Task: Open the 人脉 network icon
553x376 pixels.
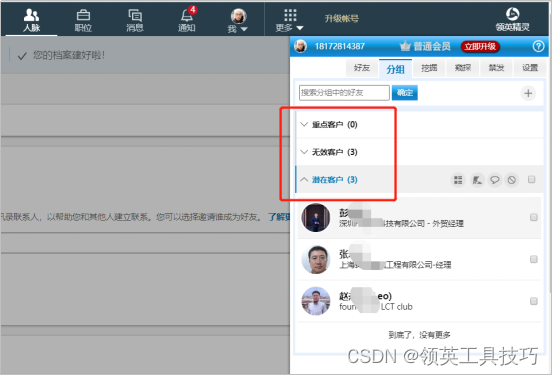Action: pyautogui.click(x=31, y=20)
